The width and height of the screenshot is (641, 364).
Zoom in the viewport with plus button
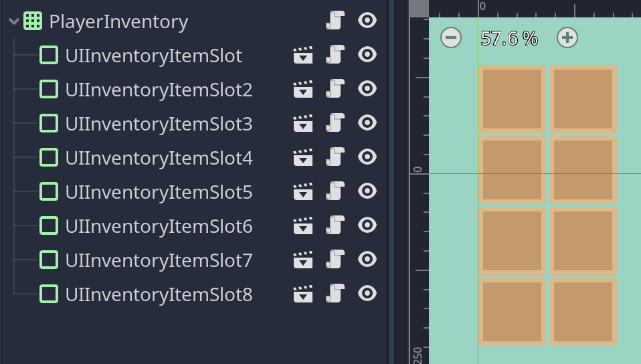tap(567, 37)
